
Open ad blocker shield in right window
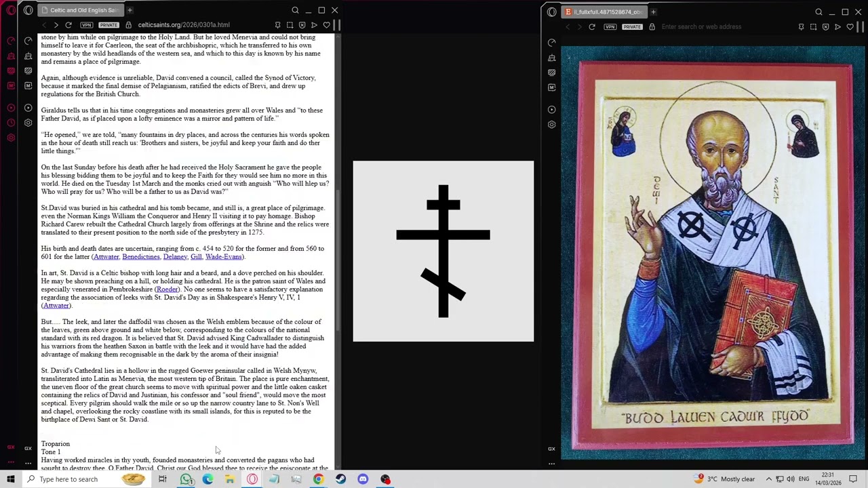pos(825,26)
